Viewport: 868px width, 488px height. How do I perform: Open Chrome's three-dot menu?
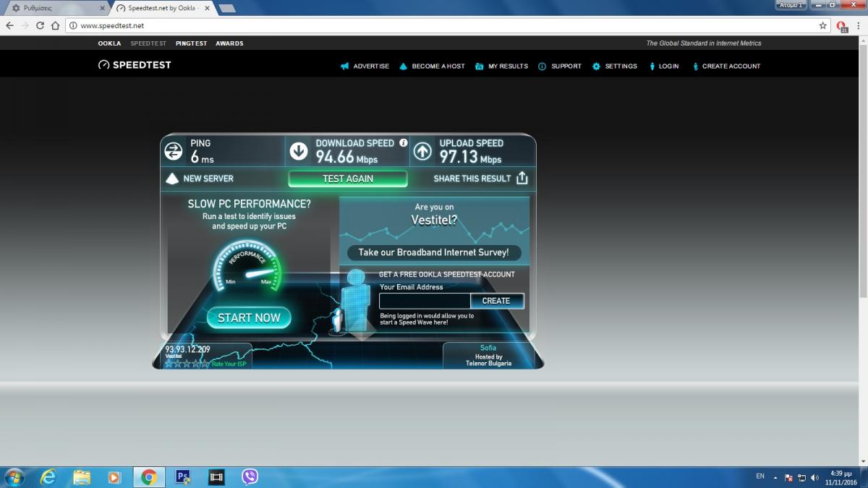click(858, 25)
